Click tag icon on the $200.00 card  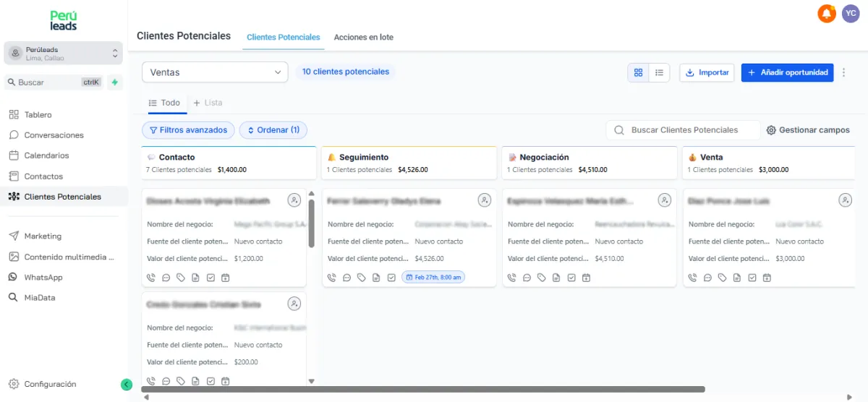(181, 381)
